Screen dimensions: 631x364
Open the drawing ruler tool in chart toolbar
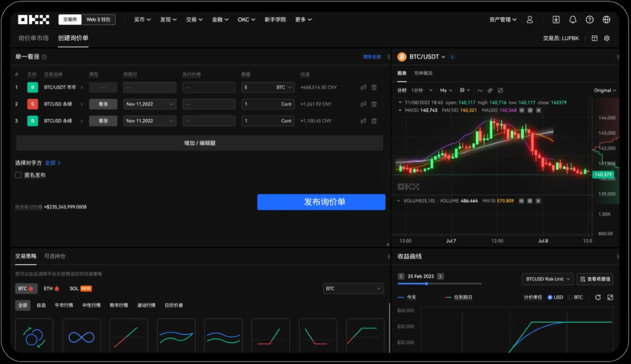tap(490, 90)
